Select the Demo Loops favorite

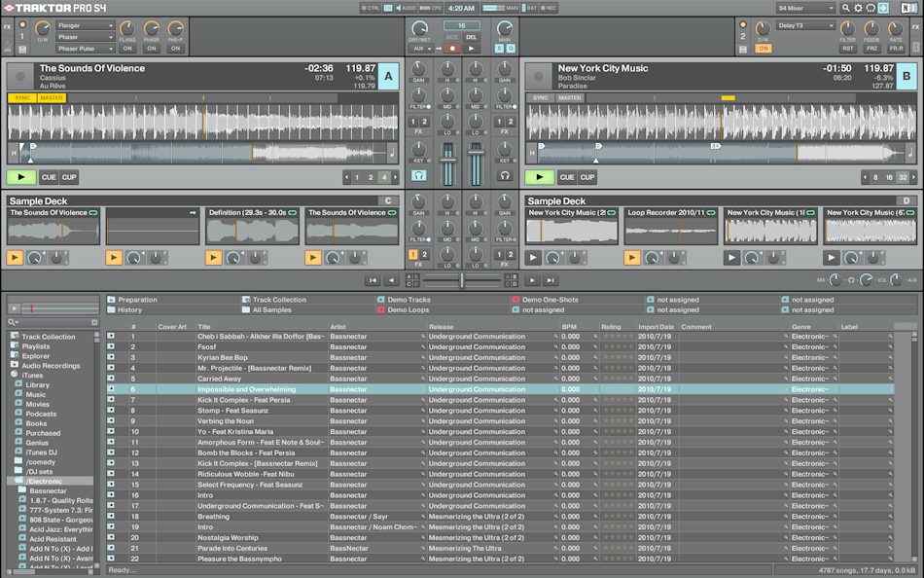(403, 309)
